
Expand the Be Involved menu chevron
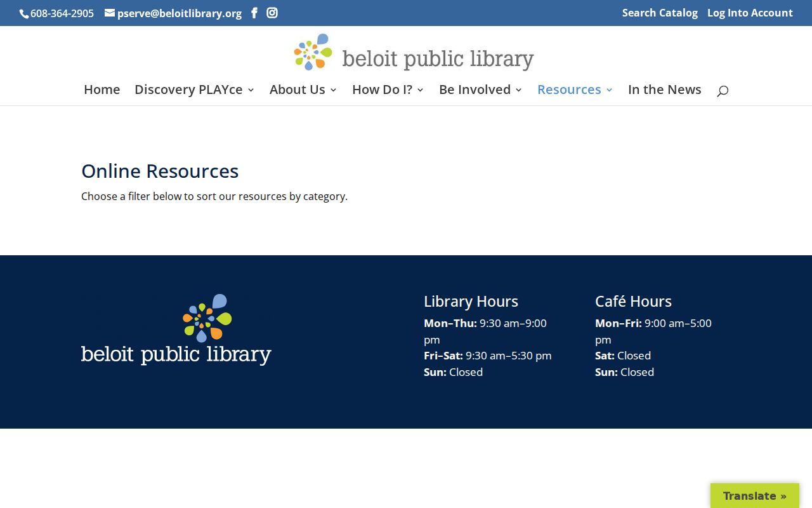point(519,90)
